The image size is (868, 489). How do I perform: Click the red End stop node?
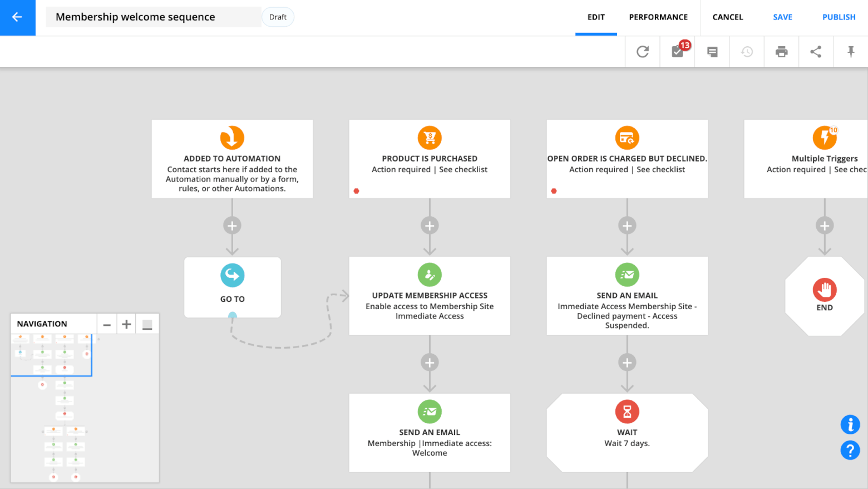click(x=825, y=295)
